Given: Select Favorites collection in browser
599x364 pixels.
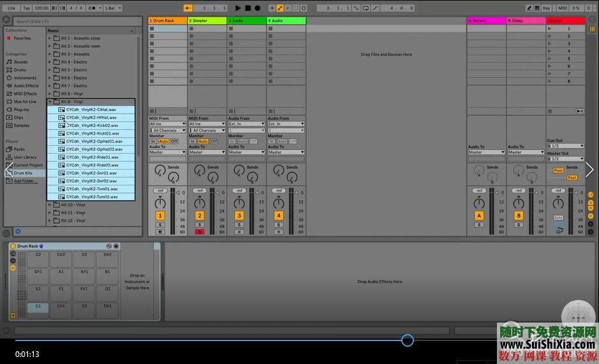Looking at the screenshot, I should (x=22, y=38).
